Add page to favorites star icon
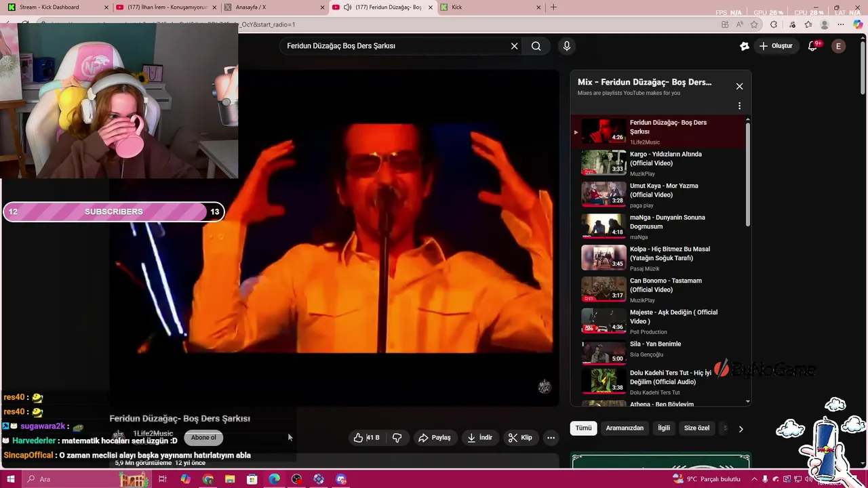Image resolution: width=868 pixels, height=488 pixels. coord(754,24)
